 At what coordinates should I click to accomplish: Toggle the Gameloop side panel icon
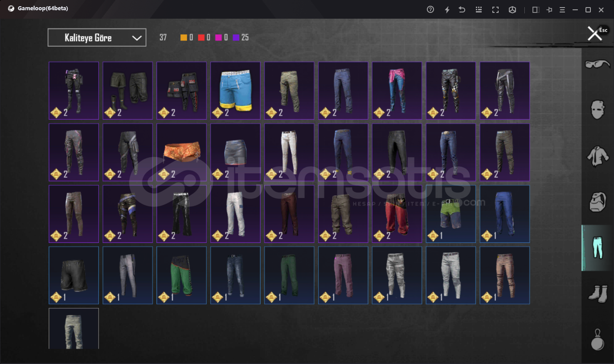[x=536, y=9]
